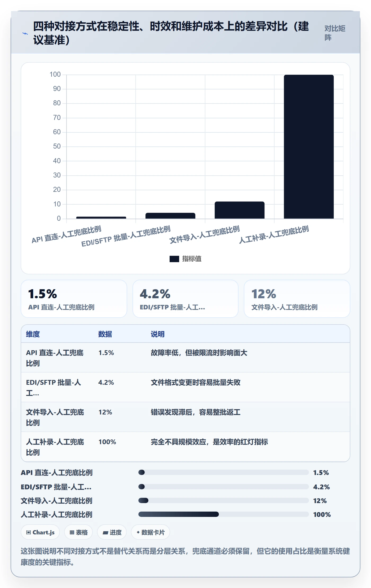Screen dimensions: 371x588
Task: Click the 数据 column header
Action: [105, 334]
